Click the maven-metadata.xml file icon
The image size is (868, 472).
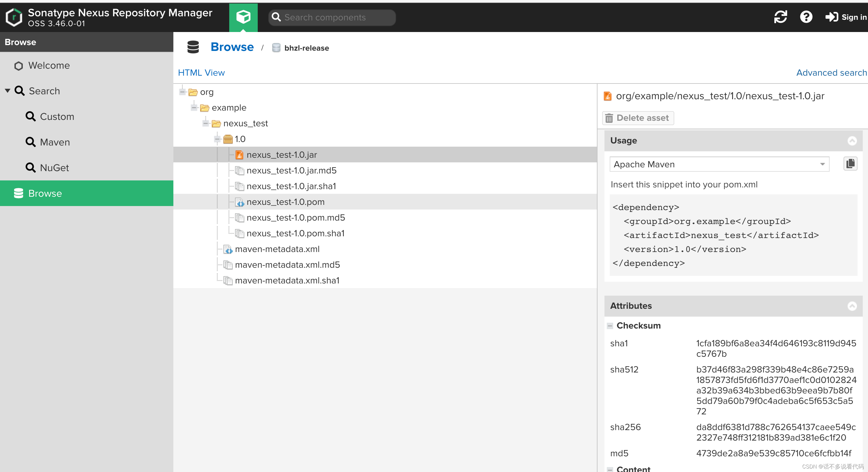(228, 249)
